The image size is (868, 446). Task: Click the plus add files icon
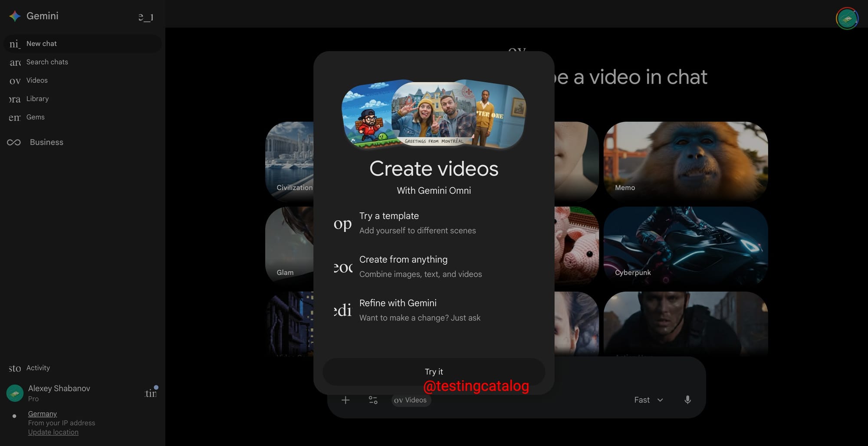click(x=345, y=400)
